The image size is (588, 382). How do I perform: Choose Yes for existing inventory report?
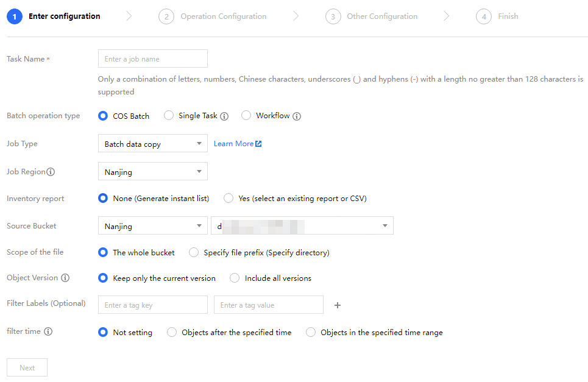(x=228, y=199)
